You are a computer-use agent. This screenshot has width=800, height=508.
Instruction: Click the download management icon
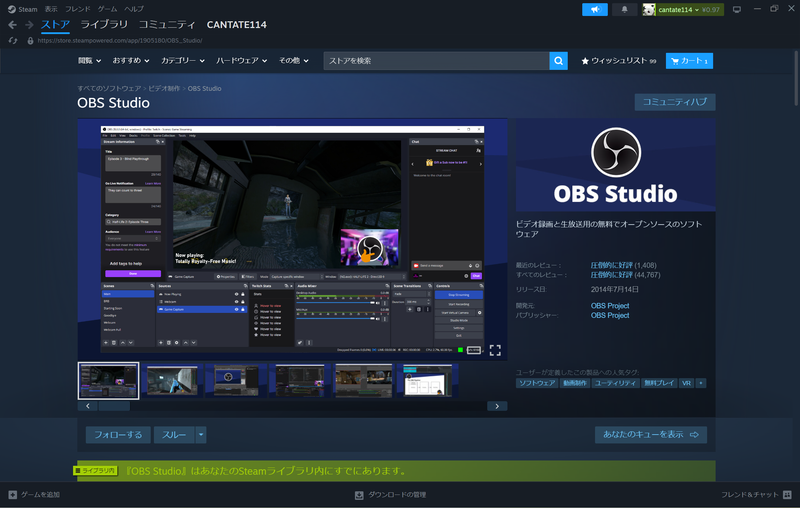coord(359,495)
